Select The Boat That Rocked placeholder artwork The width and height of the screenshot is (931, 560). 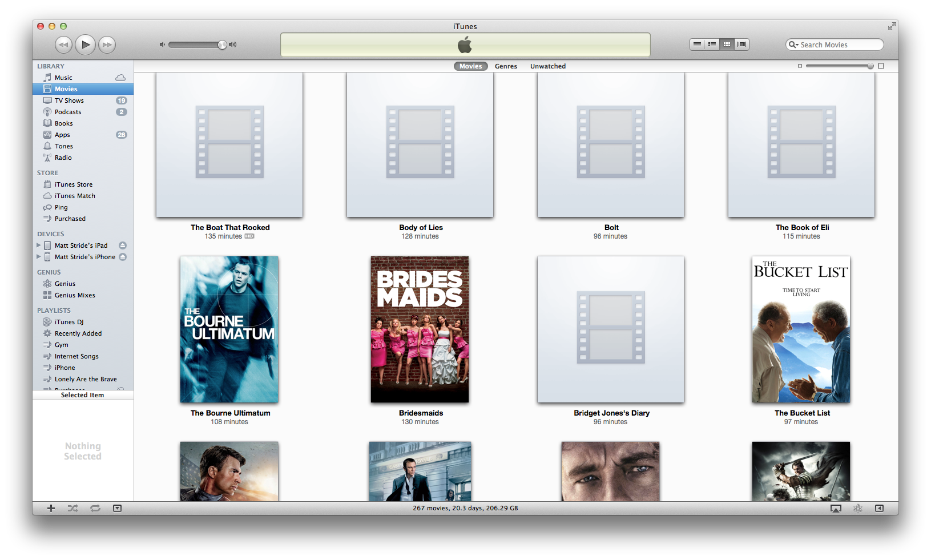coord(229,144)
